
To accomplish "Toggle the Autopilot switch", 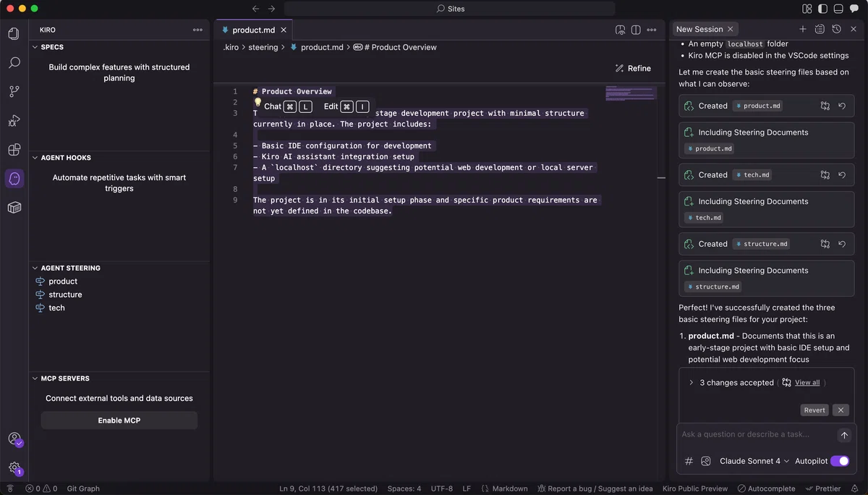I will tap(840, 461).
